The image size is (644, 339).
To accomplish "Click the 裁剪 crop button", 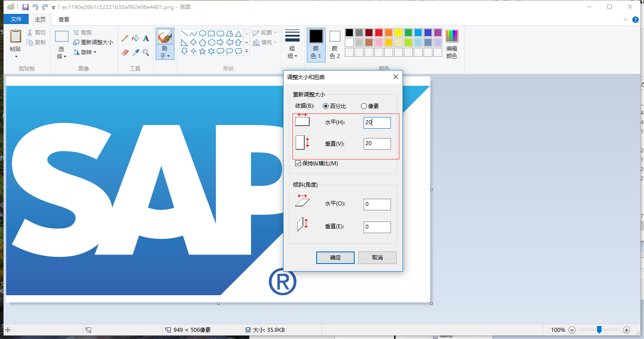I will pos(82,33).
